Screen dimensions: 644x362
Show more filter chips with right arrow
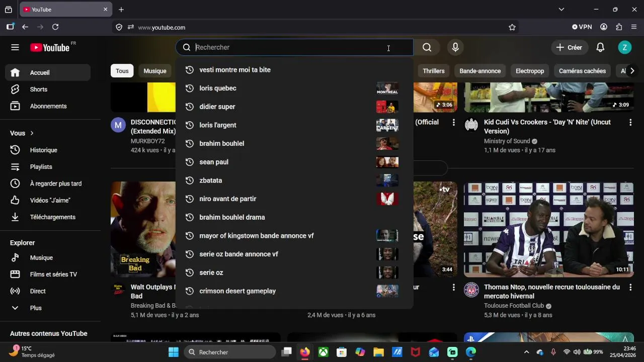pyautogui.click(x=632, y=71)
